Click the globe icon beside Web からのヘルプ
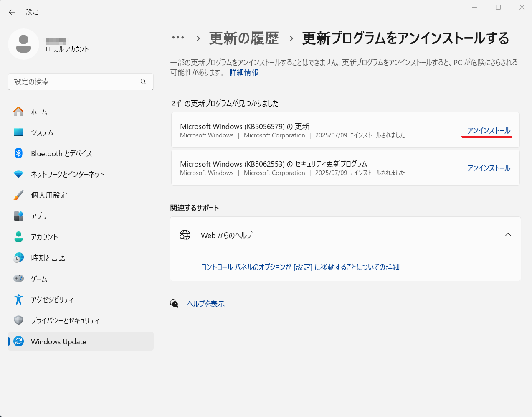This screenshot has width=532, height=417. pyautogui.click(x=185, y=235)
